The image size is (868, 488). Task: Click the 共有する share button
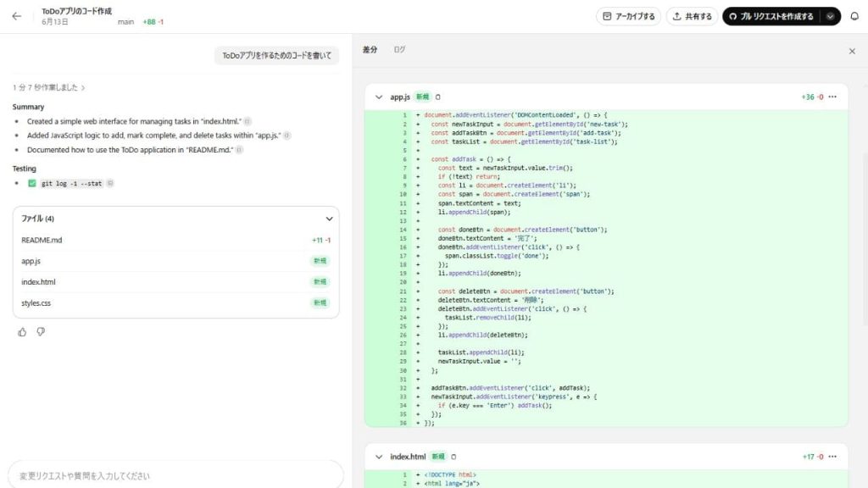(x=692, y=16)
